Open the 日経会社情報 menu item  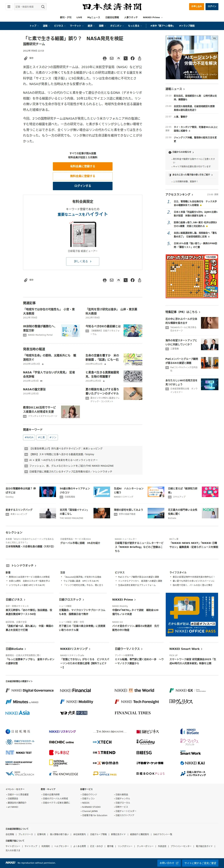point(112,17)
